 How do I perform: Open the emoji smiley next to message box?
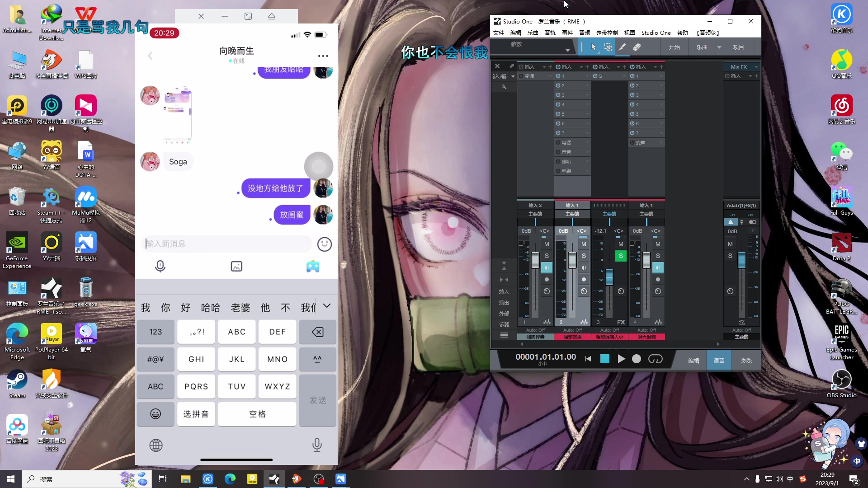pos(325,244)
